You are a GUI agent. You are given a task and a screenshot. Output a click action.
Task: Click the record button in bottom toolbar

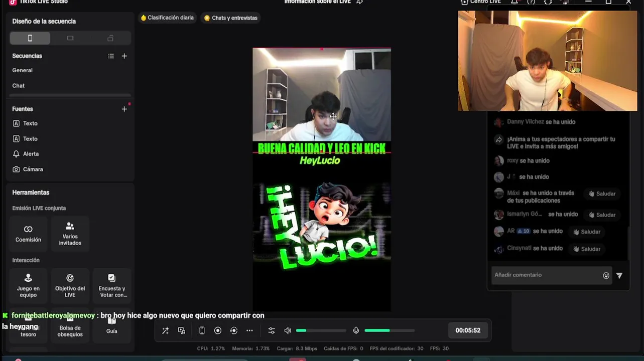point(218,330)
